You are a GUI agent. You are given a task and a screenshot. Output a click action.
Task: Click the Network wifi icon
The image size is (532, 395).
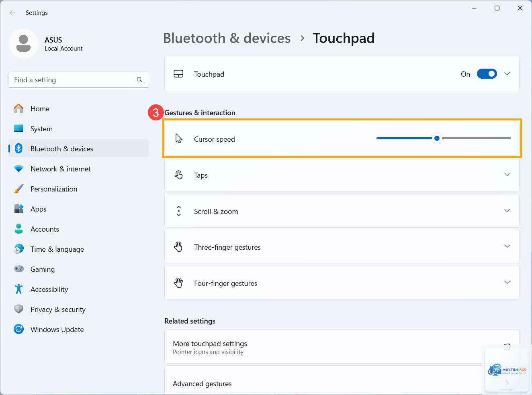(x=18, y=169)
